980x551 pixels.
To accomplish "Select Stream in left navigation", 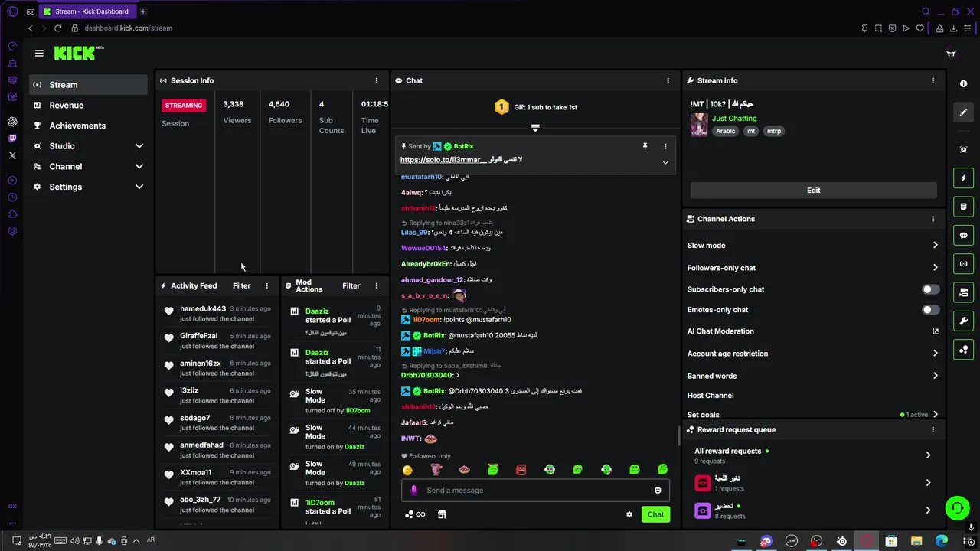I will point(89,85).
